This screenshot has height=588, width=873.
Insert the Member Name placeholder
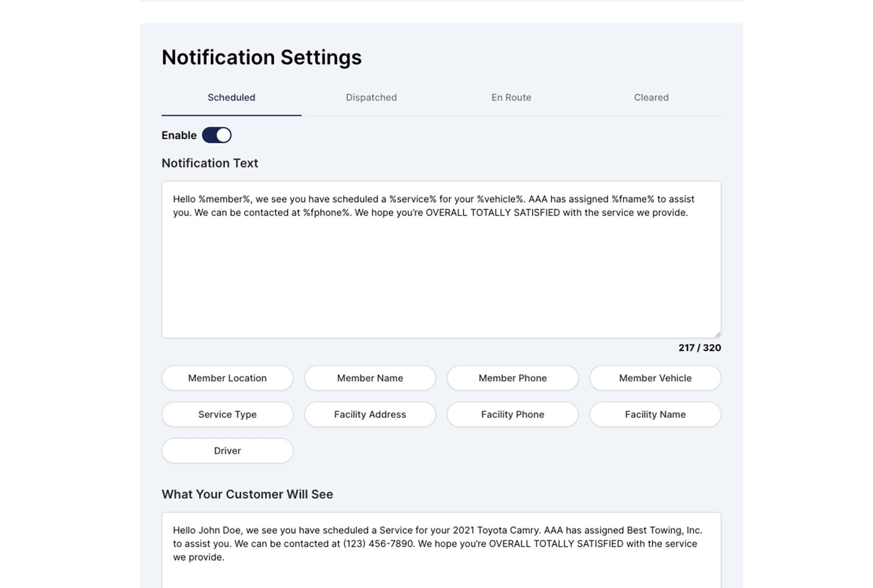click(370, 378)
